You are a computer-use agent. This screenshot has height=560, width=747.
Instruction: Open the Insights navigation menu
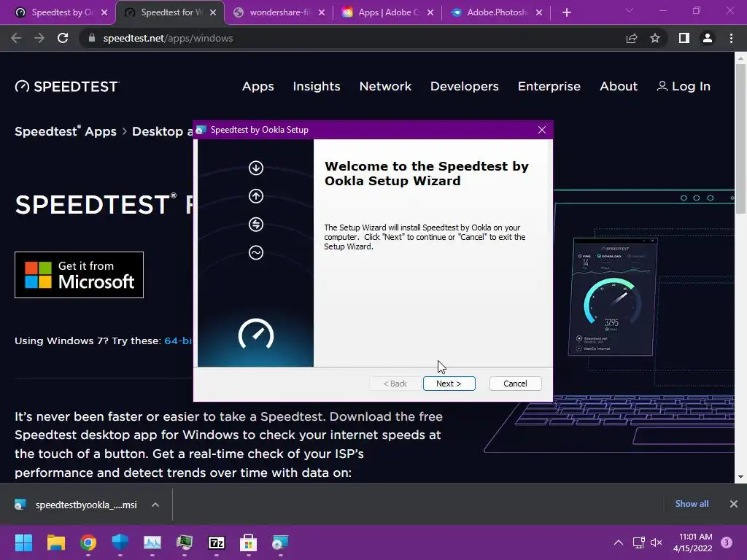317,86
